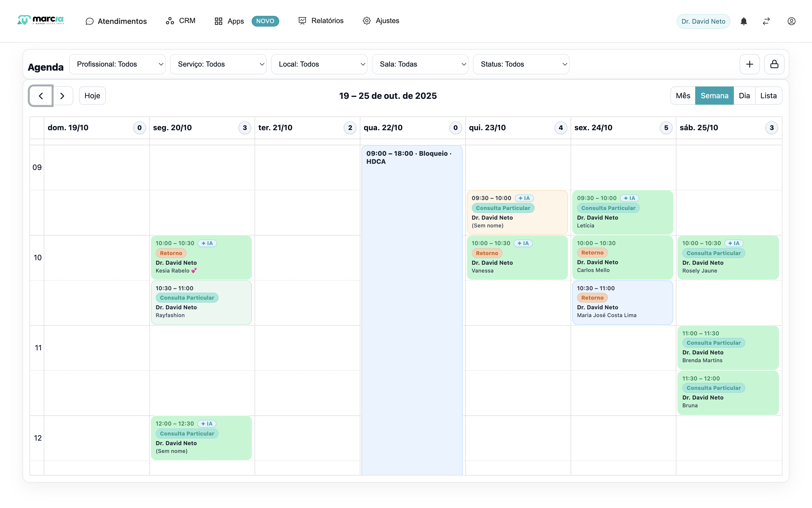The height and width of the screenshot is (508, 812).
Task: Go to previous week arrow
Action: [x=41, y=96]
